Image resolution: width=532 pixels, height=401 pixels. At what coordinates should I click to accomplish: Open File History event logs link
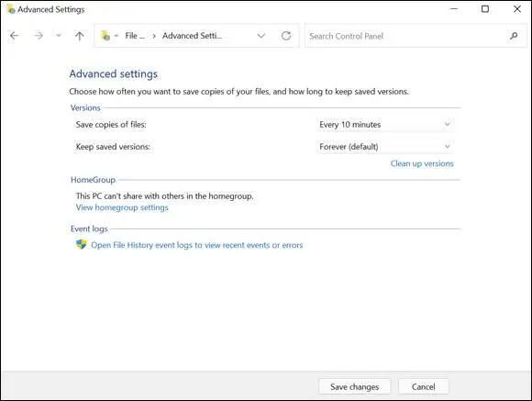point(197,245)
